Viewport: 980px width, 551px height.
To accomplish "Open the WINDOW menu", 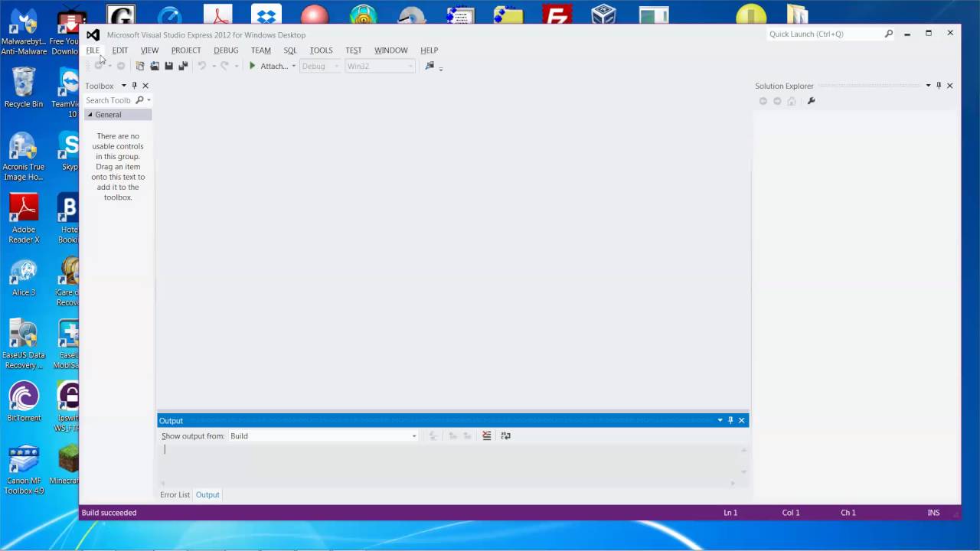I will (x=390, y=51).
